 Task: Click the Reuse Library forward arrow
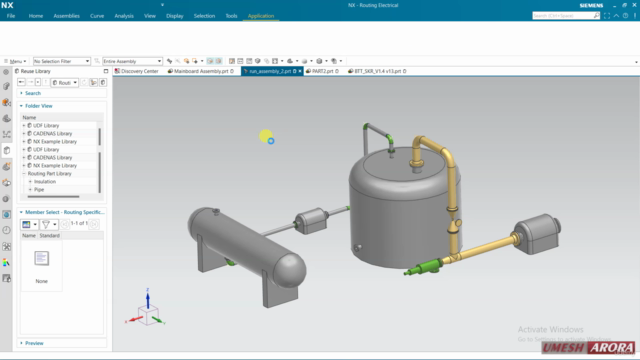(30, 82)
